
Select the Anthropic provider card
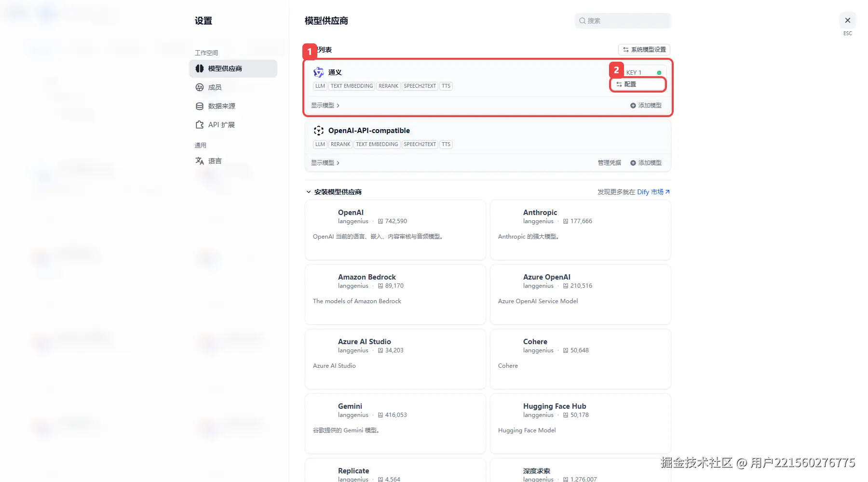(x=581, y=230)
